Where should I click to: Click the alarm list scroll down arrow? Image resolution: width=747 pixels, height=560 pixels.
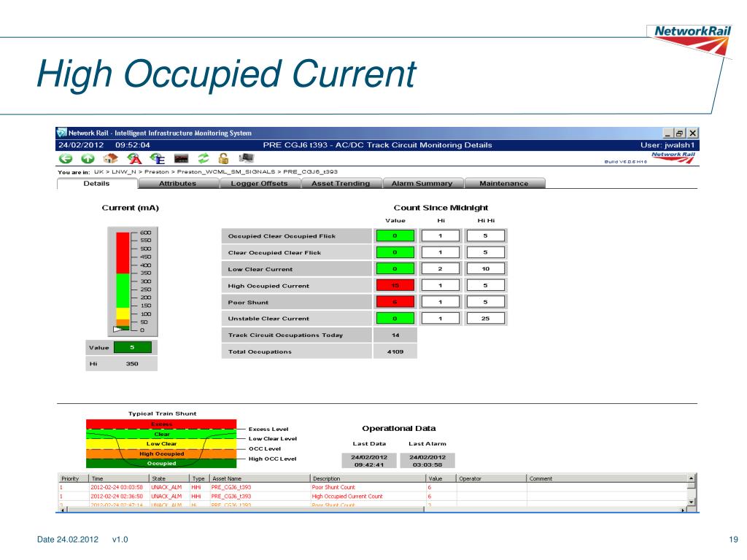coord(692,502)
